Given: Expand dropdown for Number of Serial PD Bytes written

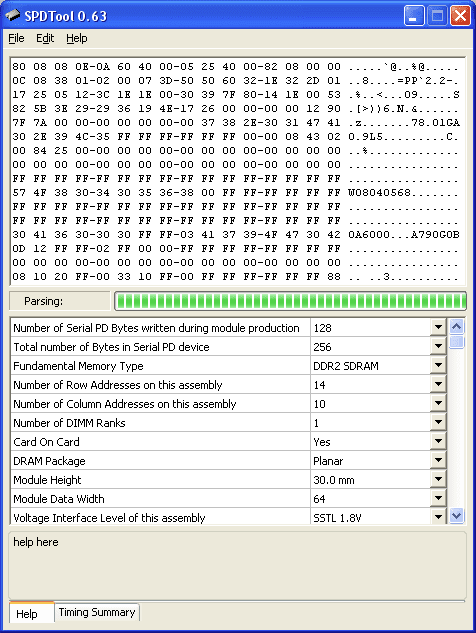Looking at the screenshot, I should [x=438, y=327].
